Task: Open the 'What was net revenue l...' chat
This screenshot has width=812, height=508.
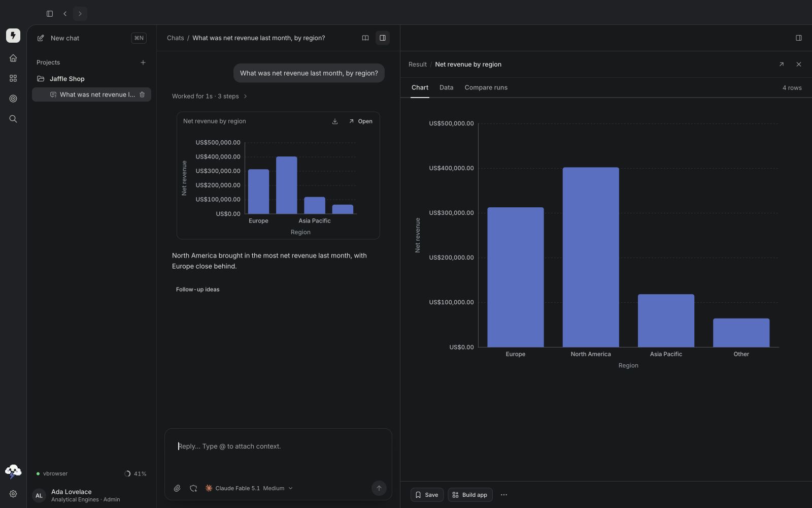Action: tap(91, 94)
